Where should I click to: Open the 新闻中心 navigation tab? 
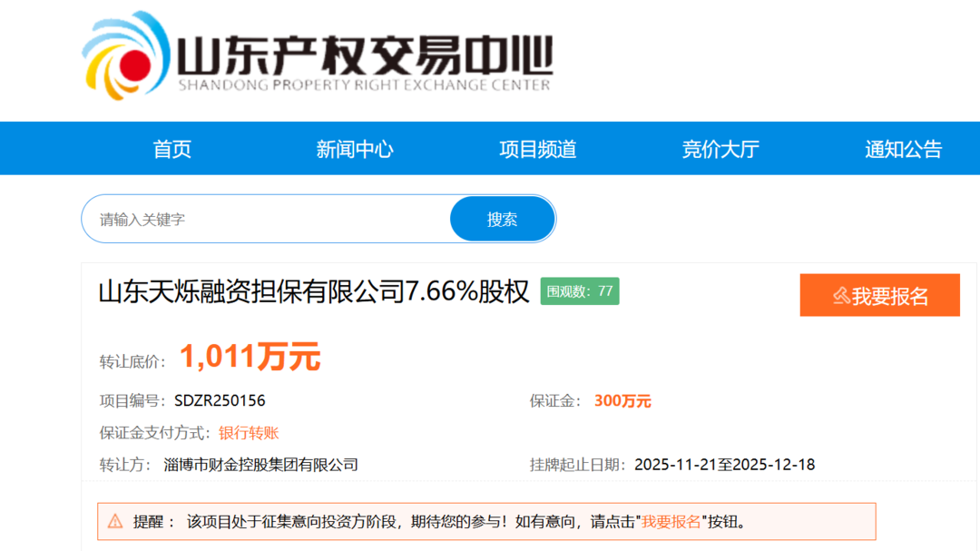pos(355,149)
